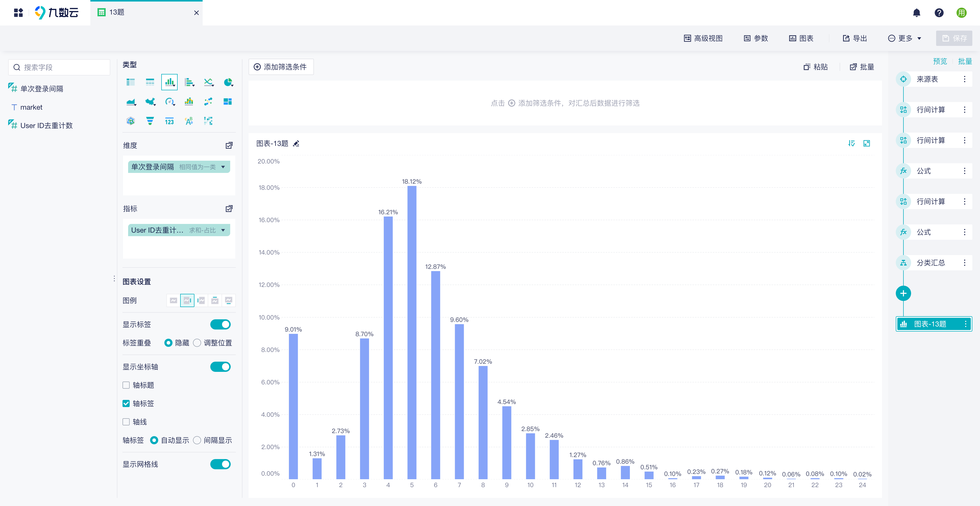This screenshot has height=506, width=980.
Task: Open 高级视图 from the toolbar
Action: [x=703, y=39]
